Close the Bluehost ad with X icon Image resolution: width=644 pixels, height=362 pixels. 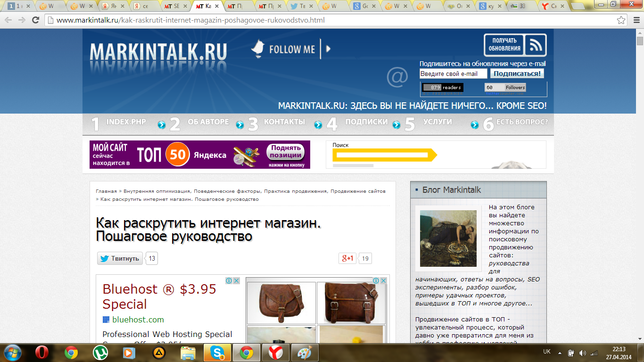[237, 280]
